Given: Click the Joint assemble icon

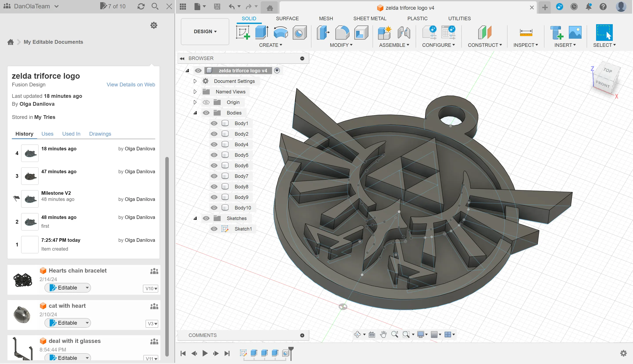Looking at the screenshot, I should [404, 33].
